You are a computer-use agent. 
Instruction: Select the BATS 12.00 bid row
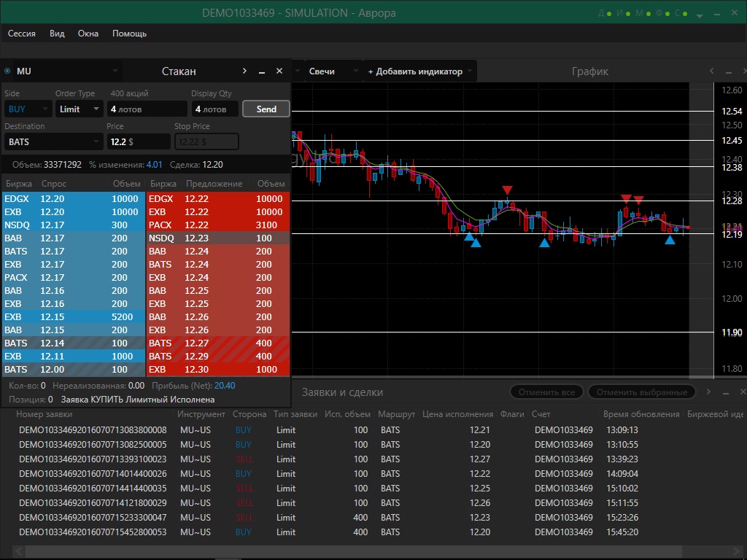(x=74, y=370)
